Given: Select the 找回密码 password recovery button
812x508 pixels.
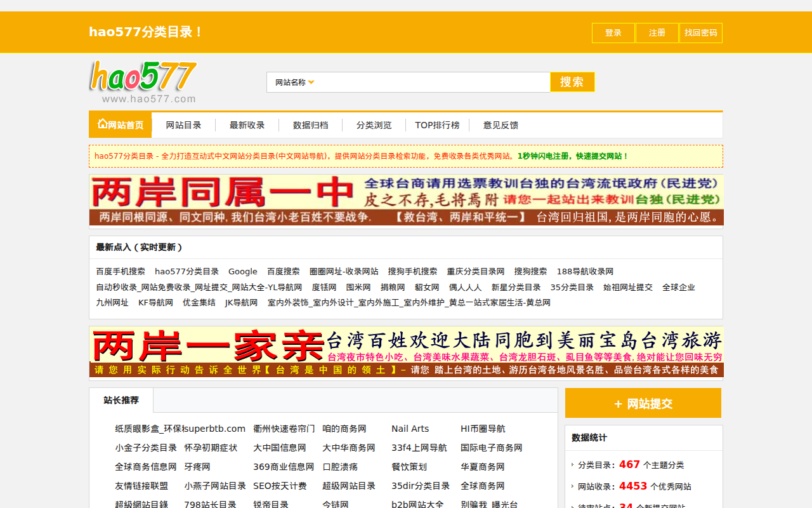Looking at the screenshot, I should click(701, 33).
